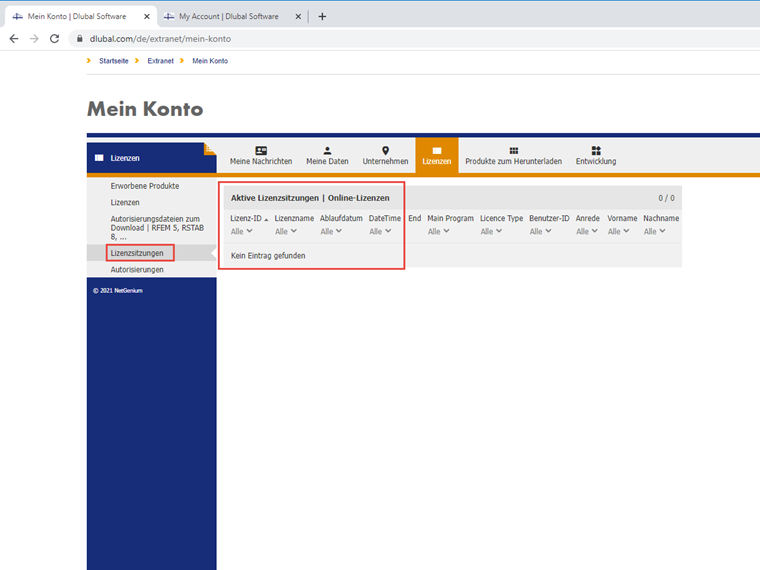The width and height of the screenshot is (760, 570).
Task: Sort by Nachname column header
Action: pyautogui.click(x=661, y=219)
